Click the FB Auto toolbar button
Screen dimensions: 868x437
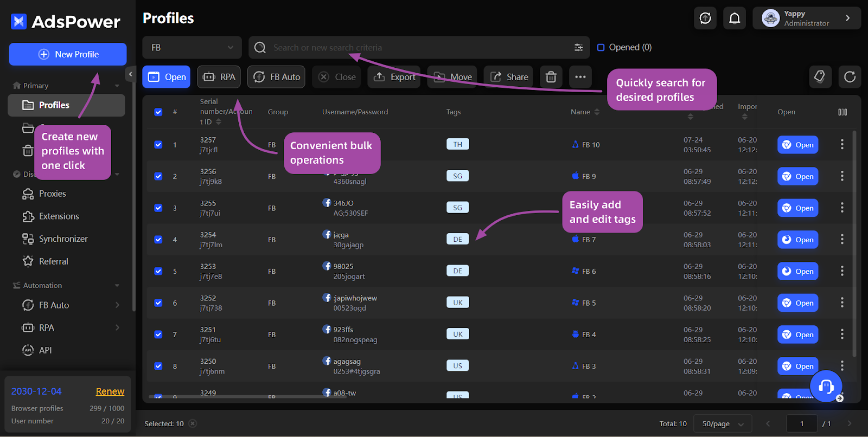pyautogui.click(x=277, y=77)
